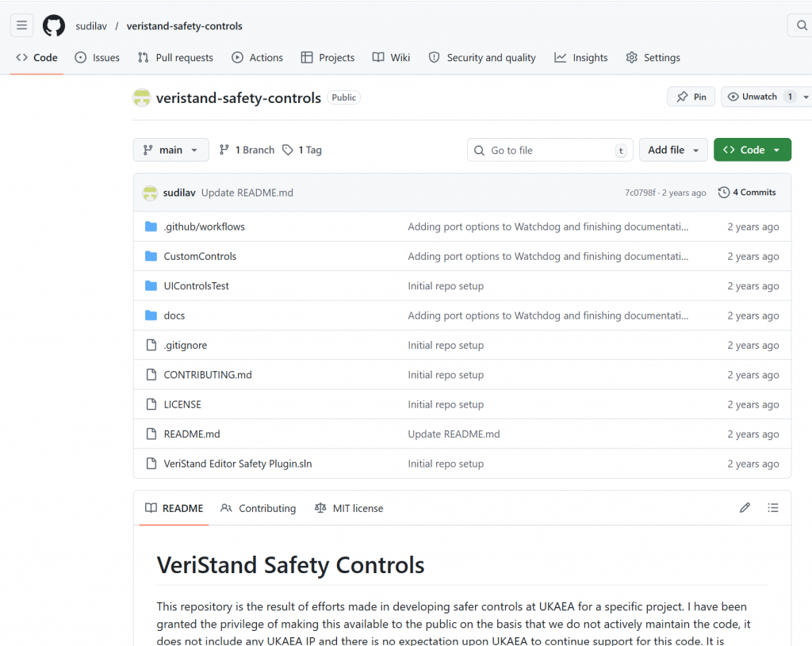The height and width of the screenshot is (646, 812).
Task: Toggle Unwatch for this repository
Action: [753, 97]
